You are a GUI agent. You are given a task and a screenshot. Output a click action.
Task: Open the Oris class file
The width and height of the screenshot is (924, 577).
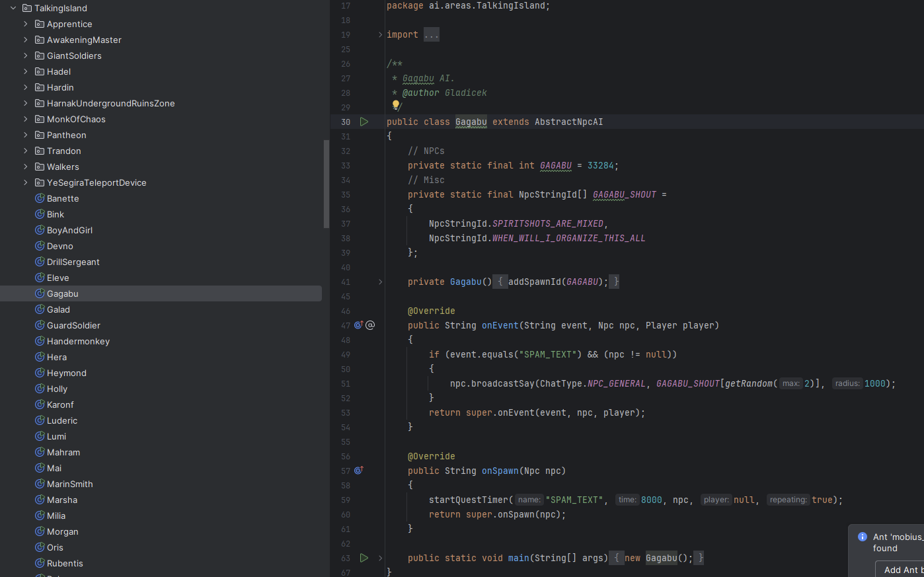[55, 547]
